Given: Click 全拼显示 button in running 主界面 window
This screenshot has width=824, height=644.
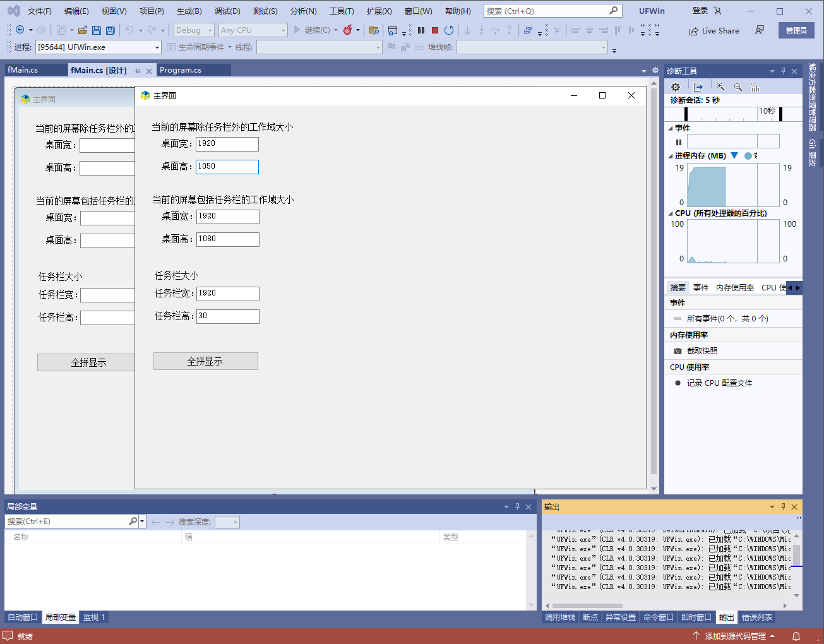Looking at the screenshot, I should click(x=206, y=361).
